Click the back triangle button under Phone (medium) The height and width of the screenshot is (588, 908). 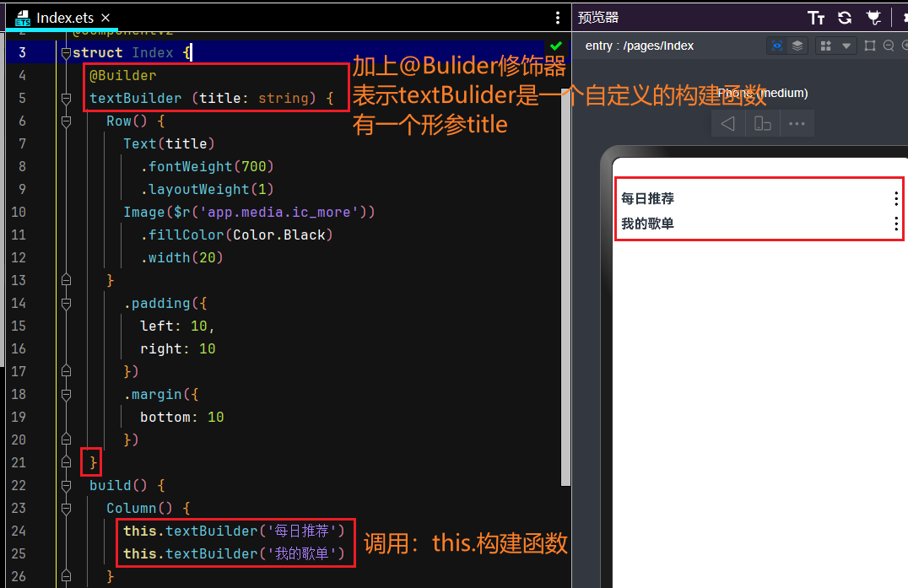coord(728,123)
